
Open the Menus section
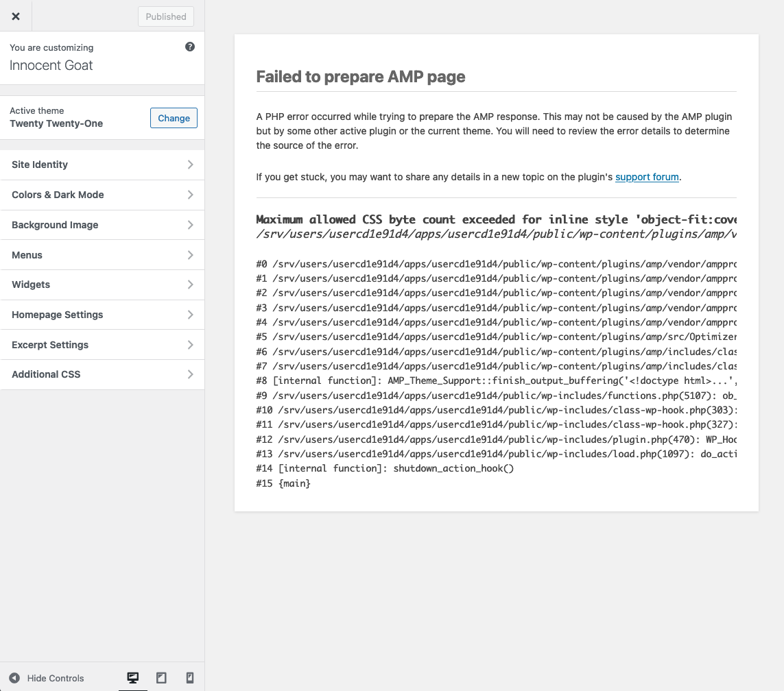coord(102,254)
